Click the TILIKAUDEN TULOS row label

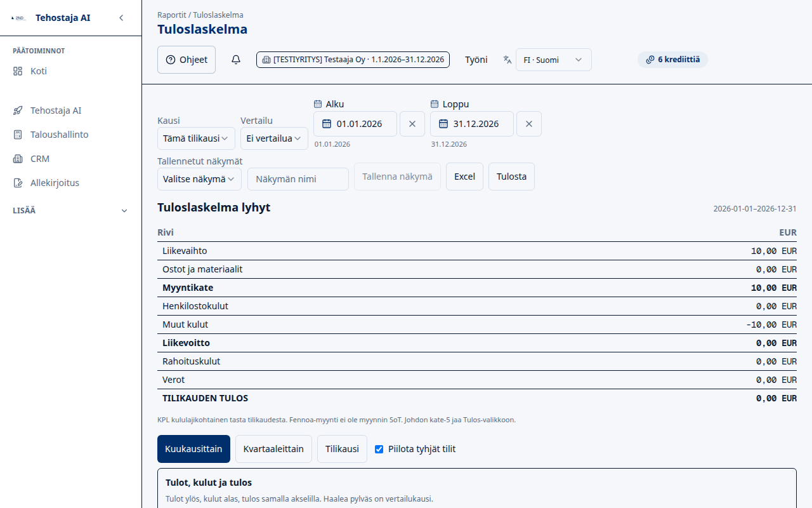click(206, 399)
